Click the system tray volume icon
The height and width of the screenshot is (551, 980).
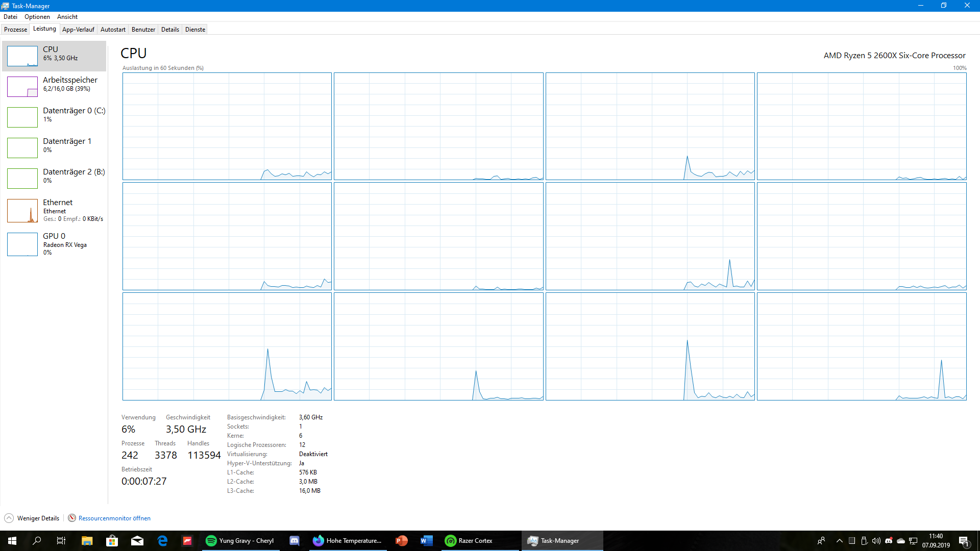point(876,541)
